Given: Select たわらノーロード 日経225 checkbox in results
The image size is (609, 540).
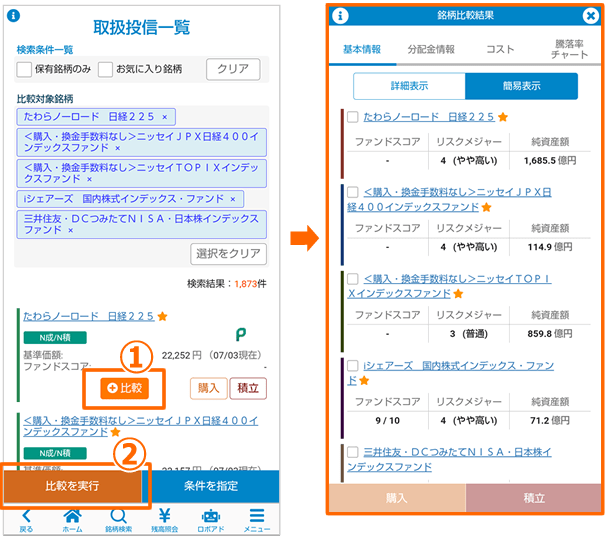Looking at the screenshot, I should (352, 117).
